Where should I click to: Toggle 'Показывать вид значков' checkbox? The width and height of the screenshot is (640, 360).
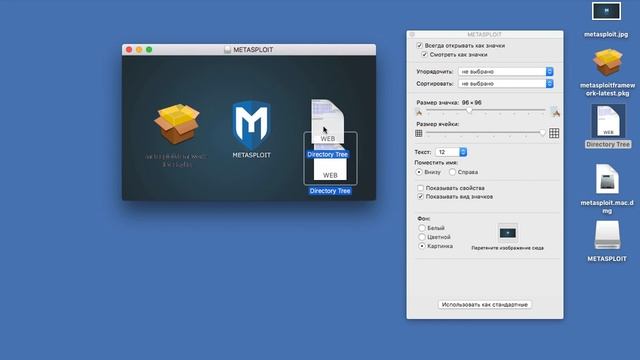[420, 196]
